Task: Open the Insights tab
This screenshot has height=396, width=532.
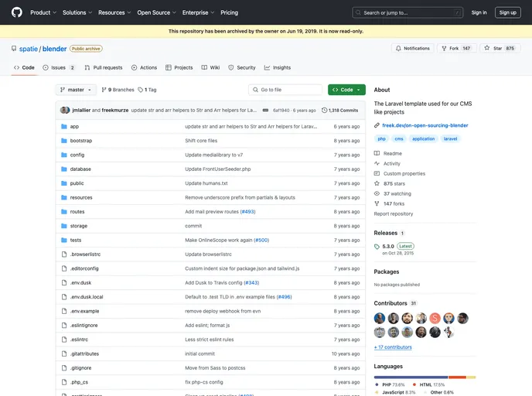Action: click(x=277, y=67)
